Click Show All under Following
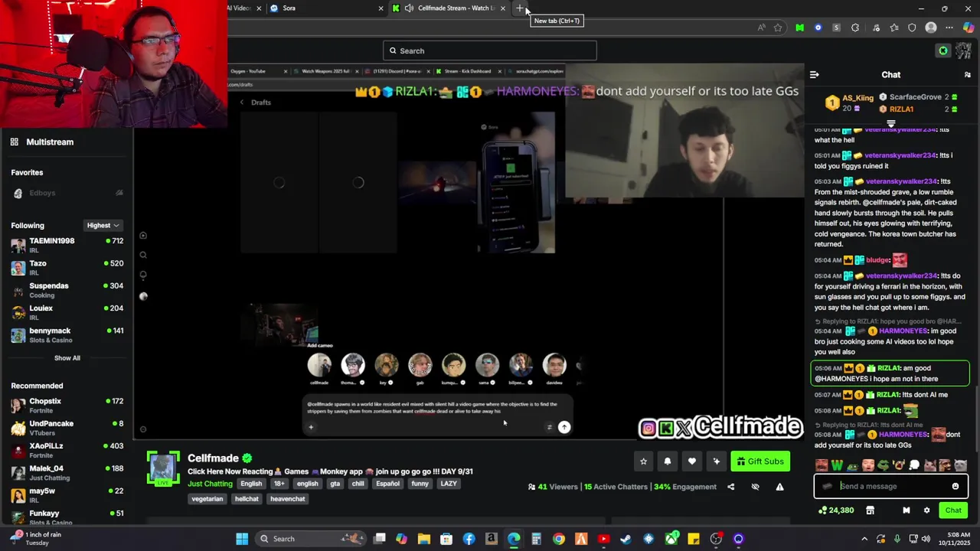Image resolution: width=980 pixels, height=551 pixels. tap(67, 358)
